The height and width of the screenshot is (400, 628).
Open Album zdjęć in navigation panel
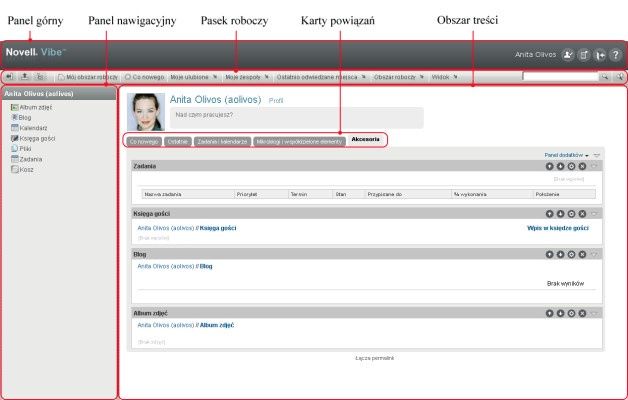[x=32, y=107]
